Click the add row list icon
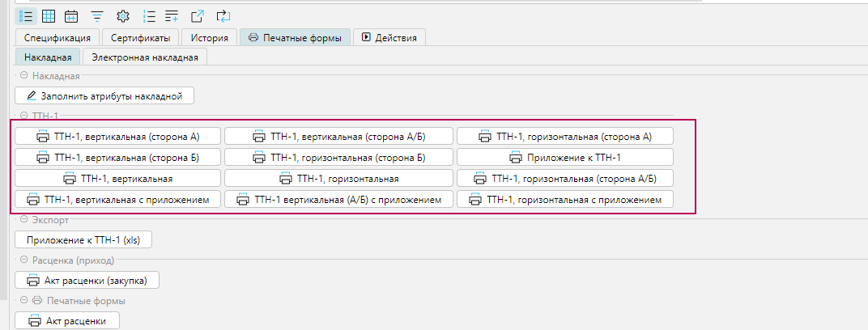This screenshot has height=330, width=868. [172, 15]
